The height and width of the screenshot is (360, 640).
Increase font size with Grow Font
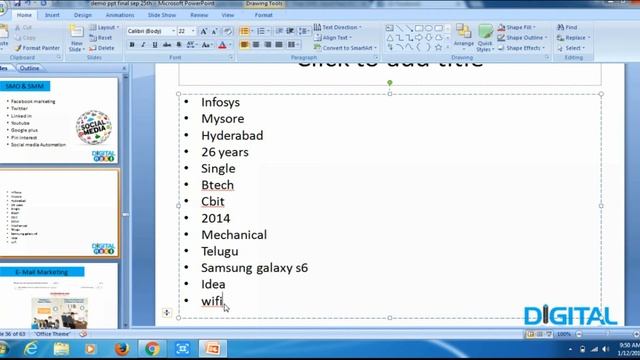203,31
